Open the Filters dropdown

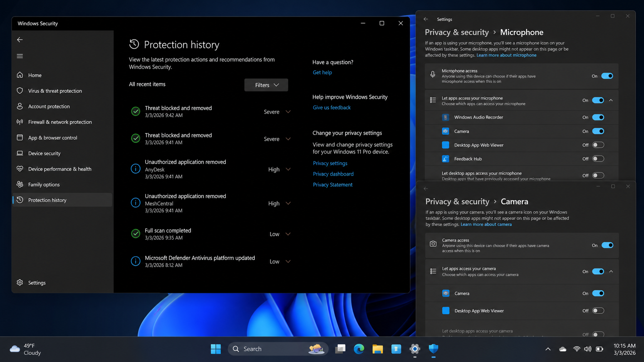(266, 85)
